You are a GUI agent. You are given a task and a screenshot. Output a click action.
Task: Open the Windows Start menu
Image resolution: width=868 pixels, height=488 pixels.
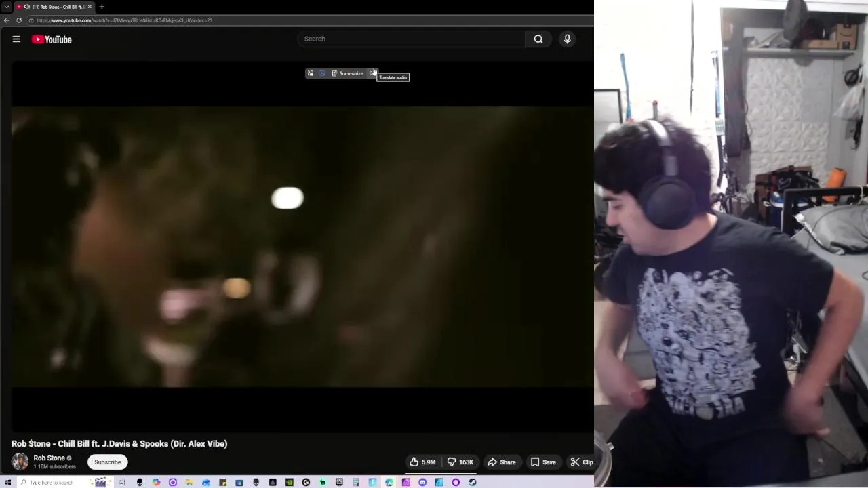click(7, 482)
